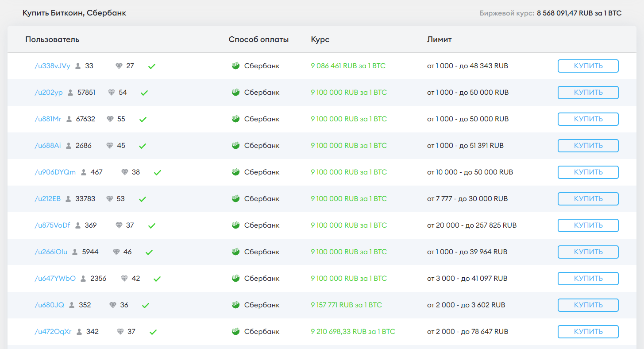Image resolution: width=644 pixels, height=349 pixels.
Task: Open user profile /u338vJVy
Action: click(x=52, y=66)
